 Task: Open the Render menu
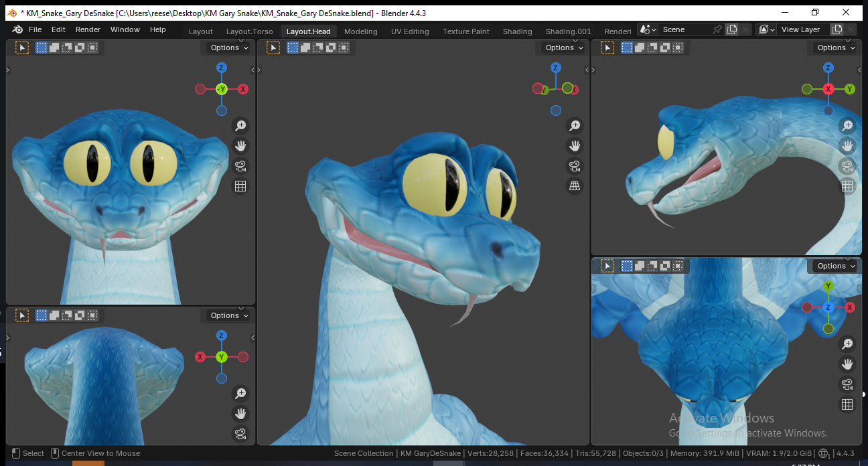click(x=88, y=29)
